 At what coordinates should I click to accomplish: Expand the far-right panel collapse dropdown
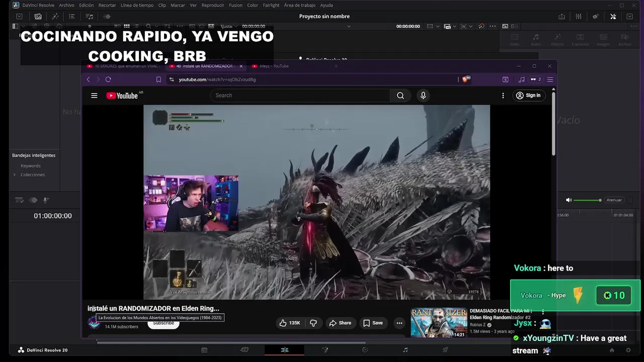click(629, 17)
